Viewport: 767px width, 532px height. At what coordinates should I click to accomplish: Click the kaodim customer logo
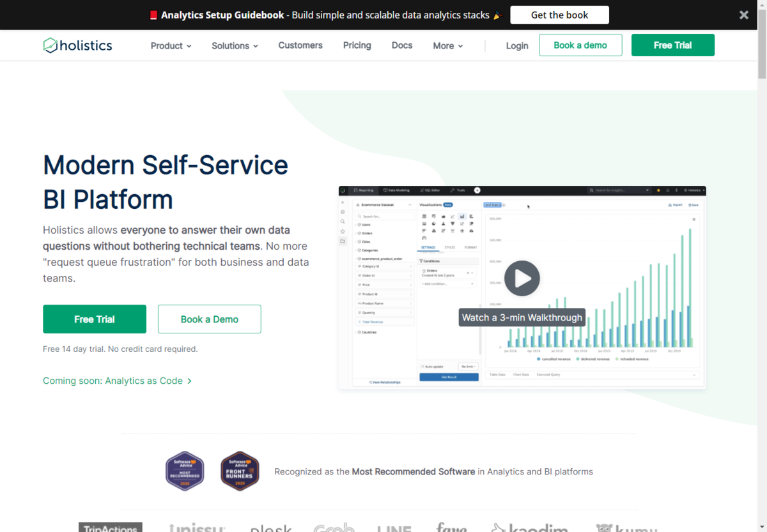529,528
